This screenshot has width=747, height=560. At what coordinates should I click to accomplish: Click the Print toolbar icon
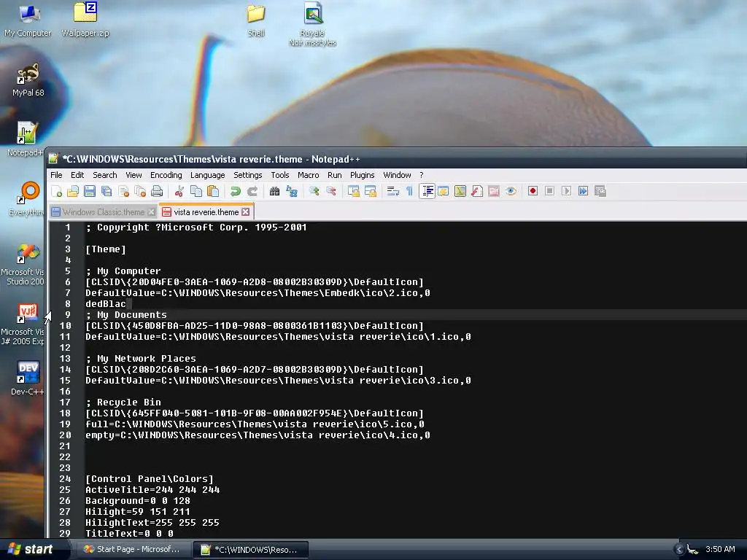157,192
